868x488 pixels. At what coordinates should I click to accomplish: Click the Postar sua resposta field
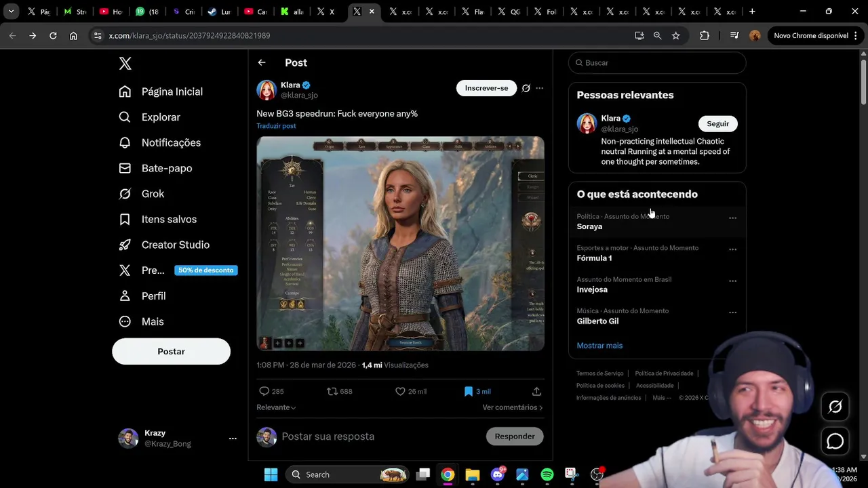(x=380, y=436)
